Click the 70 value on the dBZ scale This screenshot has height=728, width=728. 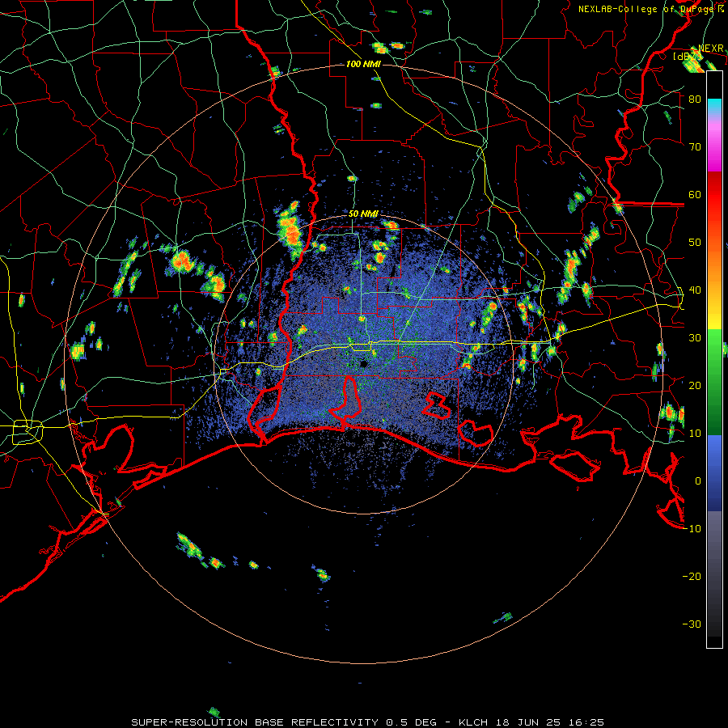(x=695, y=147)
